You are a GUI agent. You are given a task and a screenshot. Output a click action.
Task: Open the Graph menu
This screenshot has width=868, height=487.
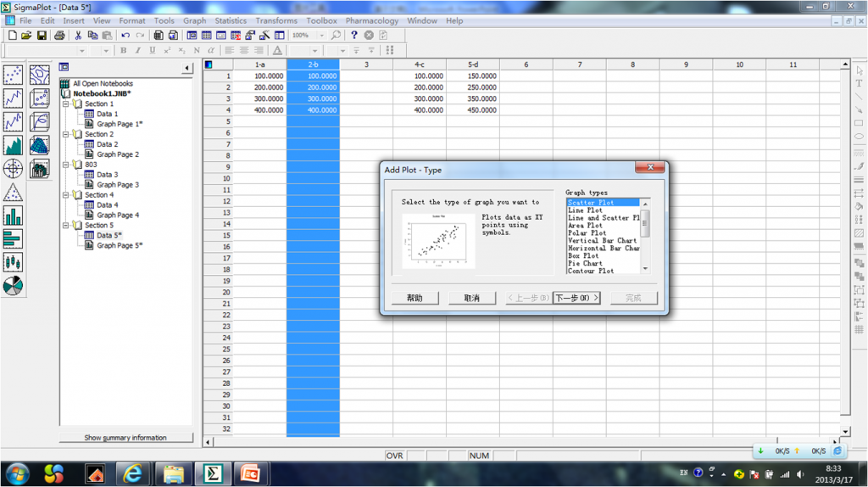tap(194, 20)
